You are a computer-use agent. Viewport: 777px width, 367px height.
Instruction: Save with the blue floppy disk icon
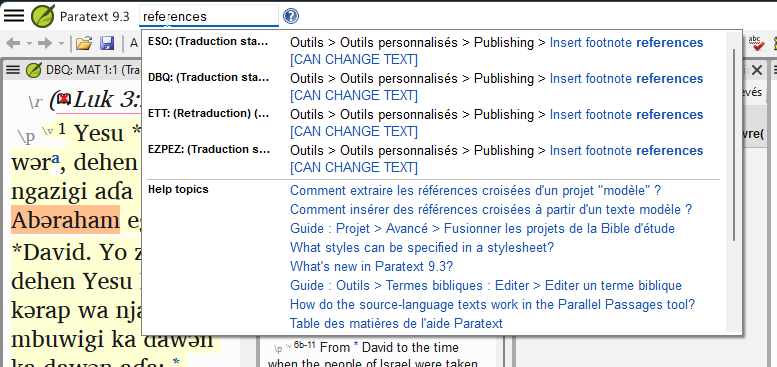tap(107, 44)
